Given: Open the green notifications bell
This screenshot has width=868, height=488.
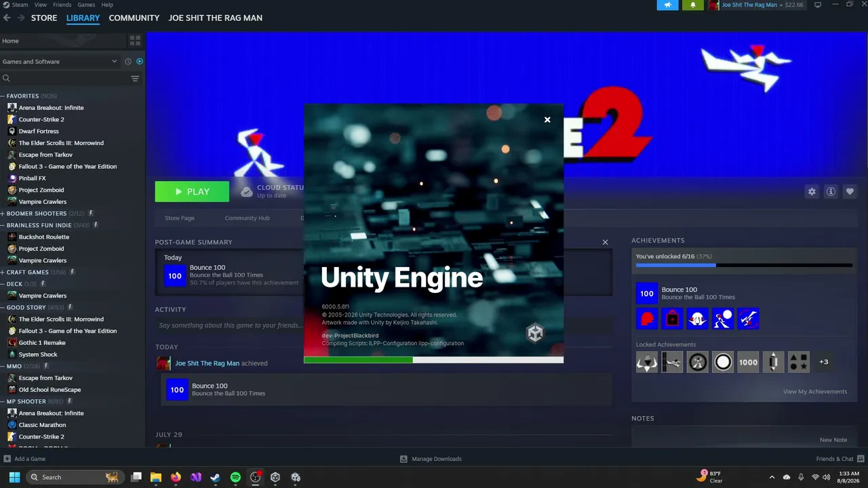Looking at the screenshot, I should (x=692, y=5).
